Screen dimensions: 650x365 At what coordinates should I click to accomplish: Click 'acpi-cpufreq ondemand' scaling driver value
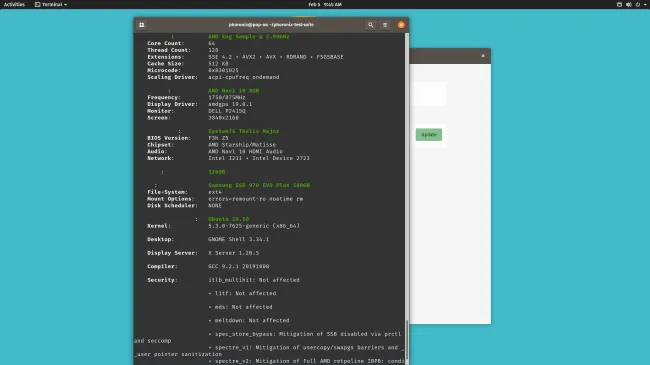pos(244,77)
